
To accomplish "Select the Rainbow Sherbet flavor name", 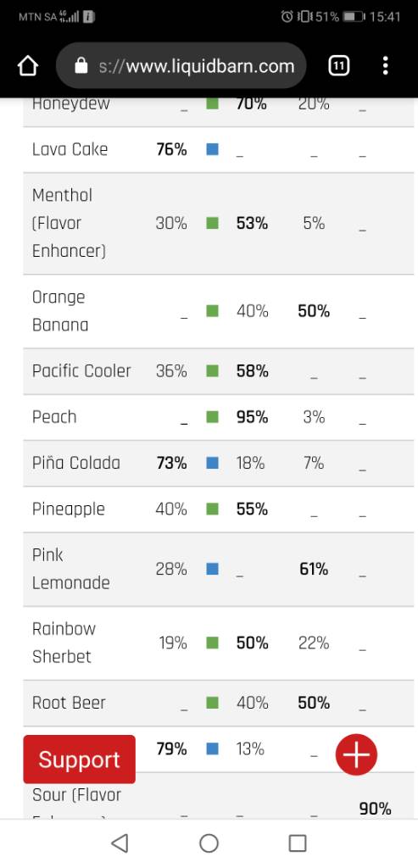I will point(64,643).
